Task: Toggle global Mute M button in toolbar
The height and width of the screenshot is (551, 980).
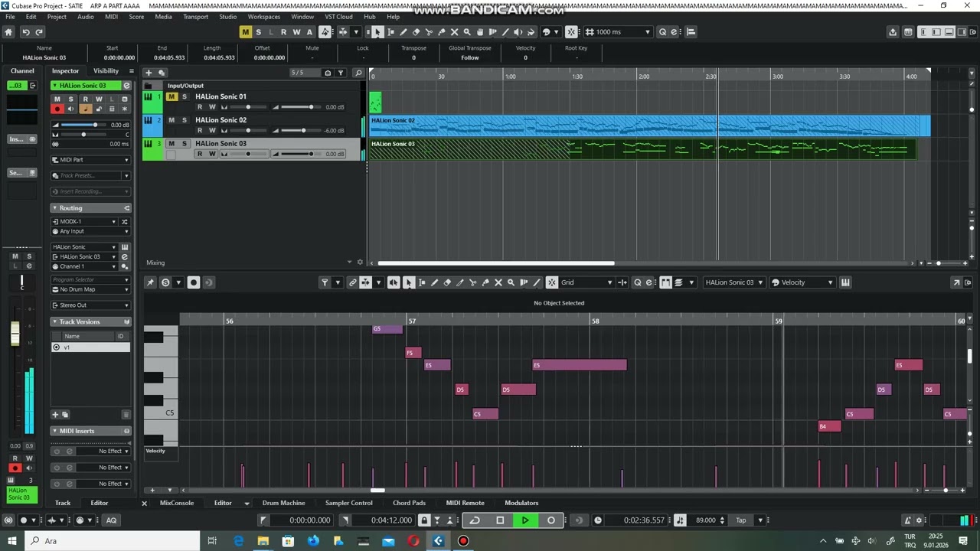Action: tap(245, 32)
